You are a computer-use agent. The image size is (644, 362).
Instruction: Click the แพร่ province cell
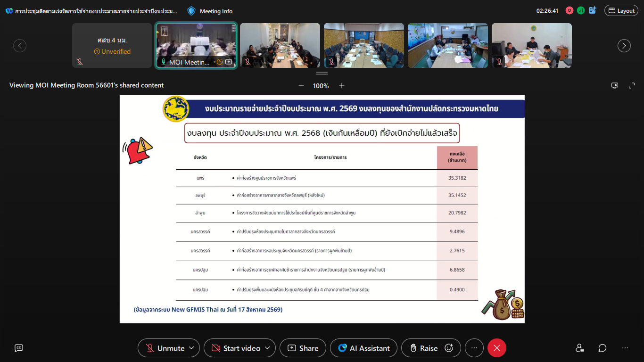pyautogui.click(x=200, y=178)
